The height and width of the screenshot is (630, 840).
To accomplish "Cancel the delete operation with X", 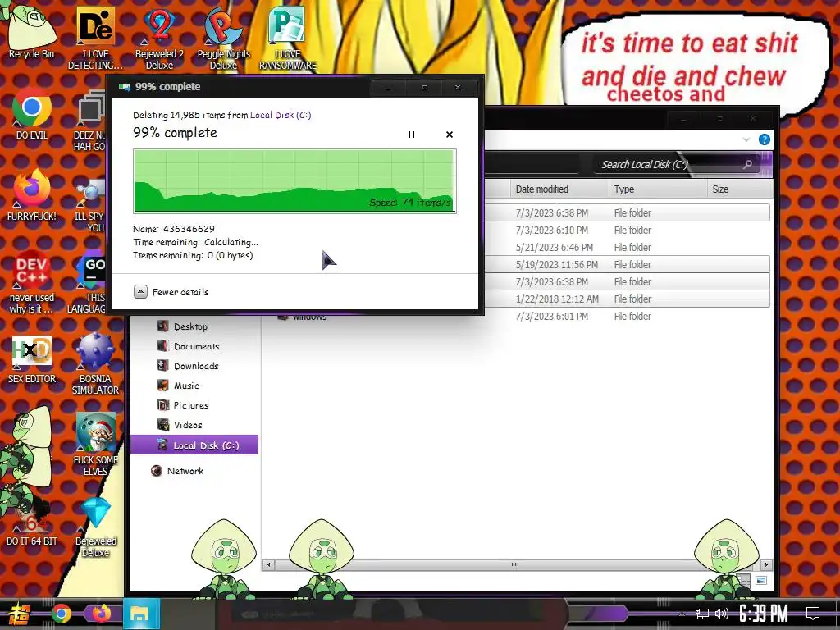I will point(450,135).
